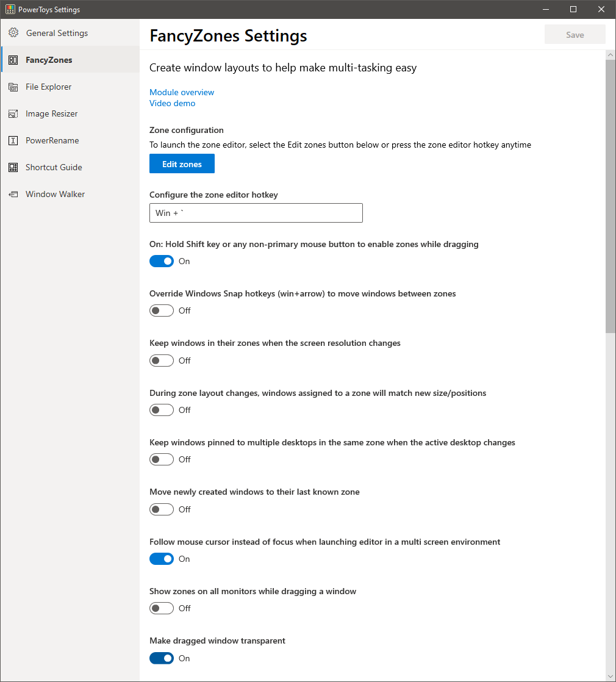Click the zone editor hotkey input field

pyautogui.click(x=256, y=212)
